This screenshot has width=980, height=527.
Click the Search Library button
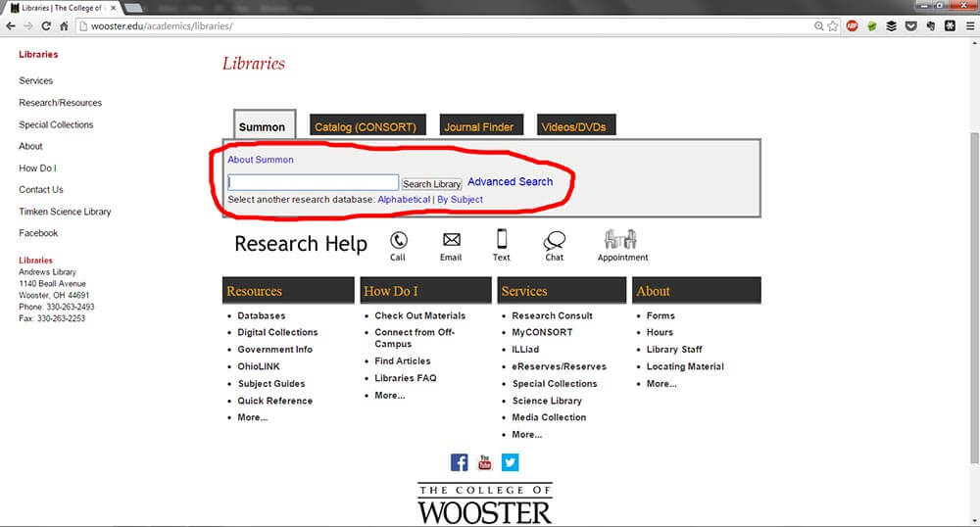(x=432, y=184)
